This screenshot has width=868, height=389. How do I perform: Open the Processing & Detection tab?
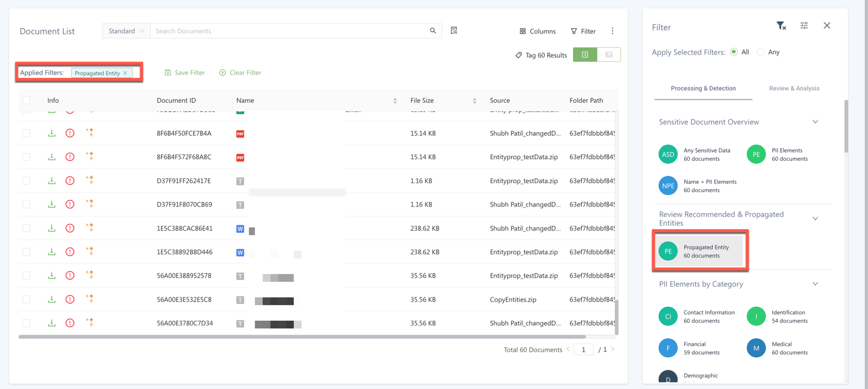coord(703,89)
